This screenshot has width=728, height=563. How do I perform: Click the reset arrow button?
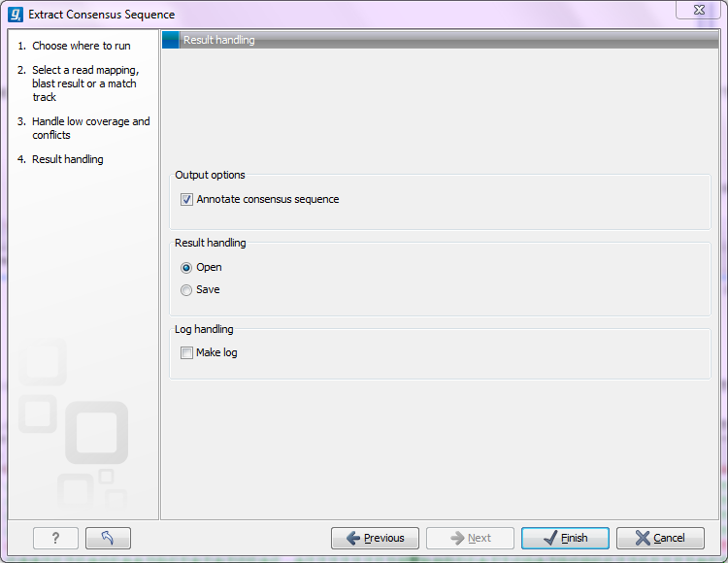click(108, 538)
